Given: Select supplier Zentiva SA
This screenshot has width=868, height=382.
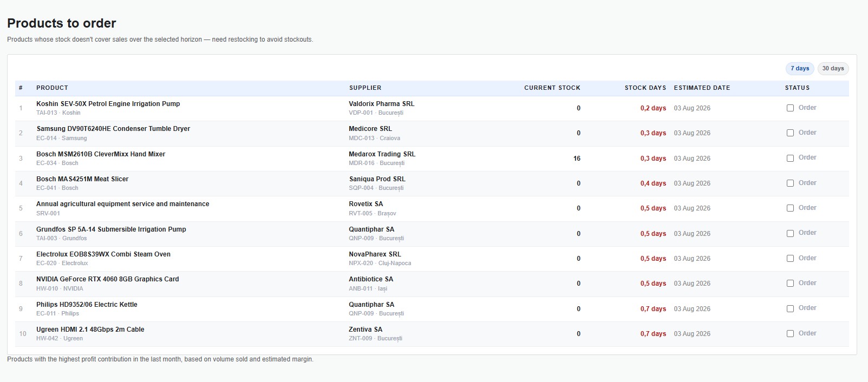Looking at the screenshot, I should 366,330.
